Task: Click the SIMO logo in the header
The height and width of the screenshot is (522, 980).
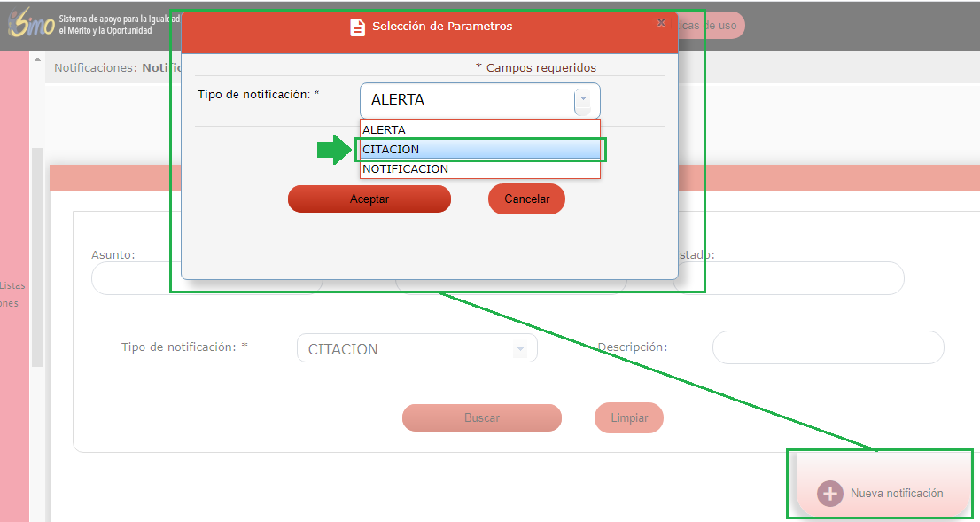Action: click(30, 23)
